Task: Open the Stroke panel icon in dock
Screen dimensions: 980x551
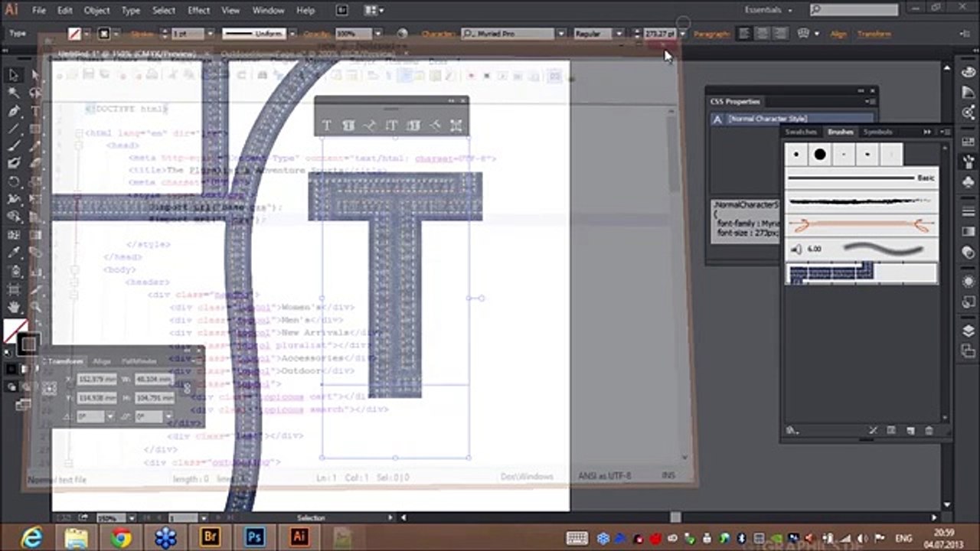Action: click(969, 212)
